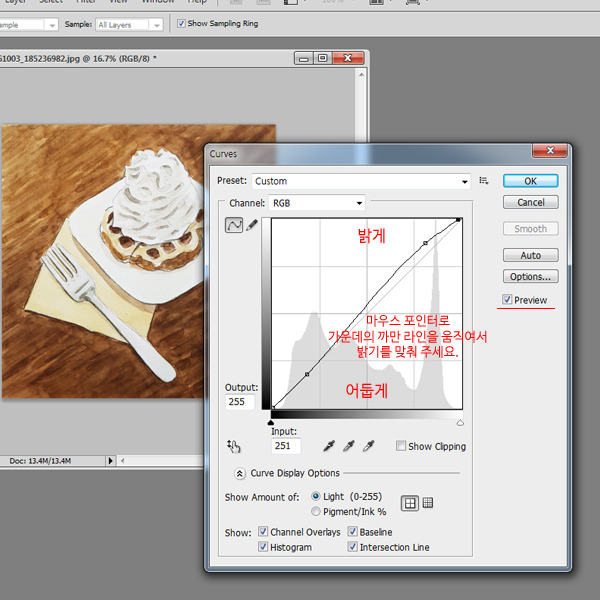Click the Output value field
The height and width of the screenshot is (600, 600).
pos(240,402)
